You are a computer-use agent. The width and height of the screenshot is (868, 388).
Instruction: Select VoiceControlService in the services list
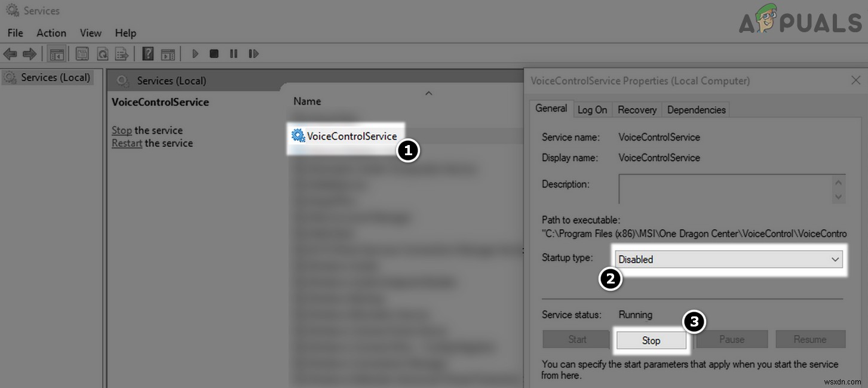point(351,136)
